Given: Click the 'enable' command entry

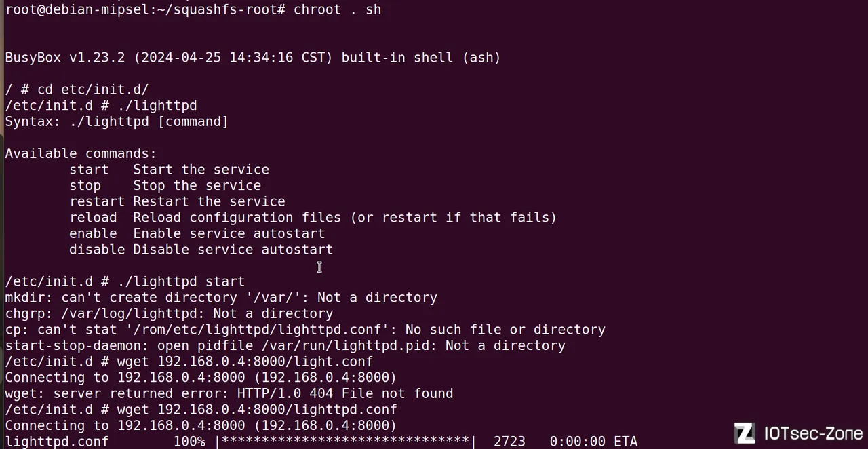Looking at the screenshot, I should [93, 233].
